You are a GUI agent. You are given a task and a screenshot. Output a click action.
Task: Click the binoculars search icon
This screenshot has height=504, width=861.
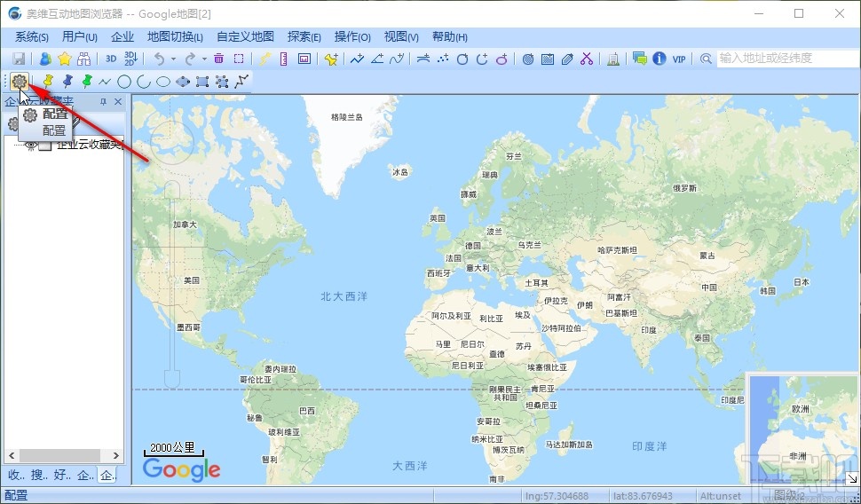(84, 59)
